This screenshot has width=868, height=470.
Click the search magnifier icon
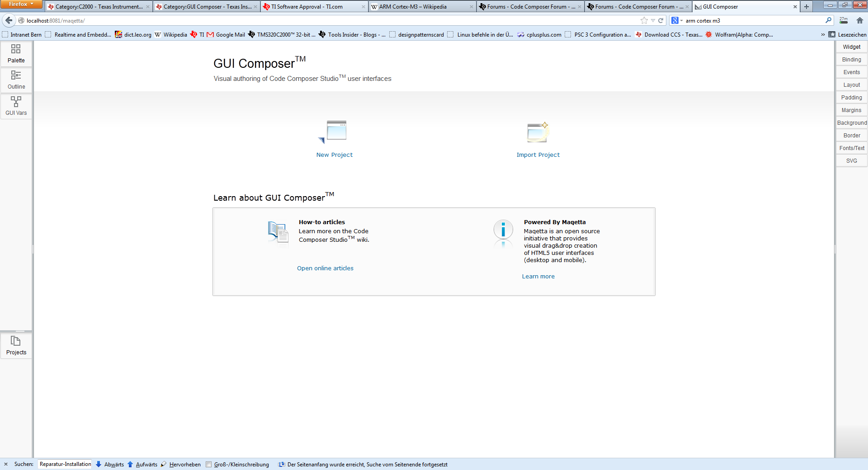[828, 20]
